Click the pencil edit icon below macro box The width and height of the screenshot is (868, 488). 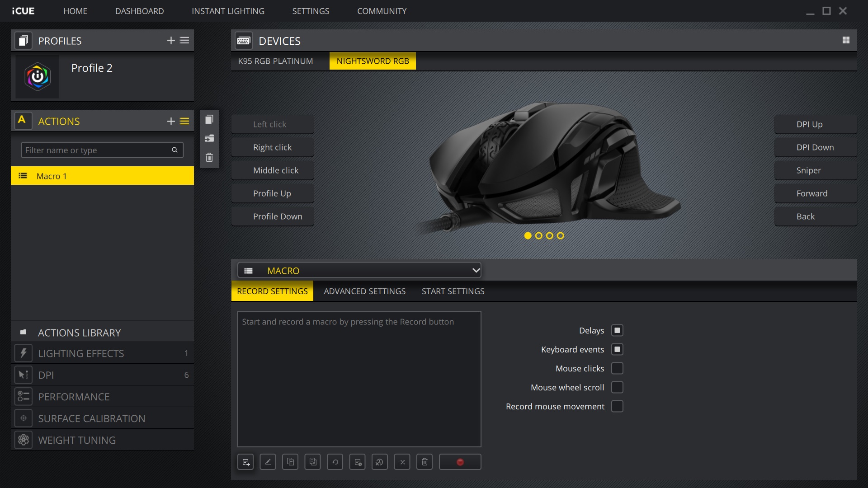click(268, 462)
